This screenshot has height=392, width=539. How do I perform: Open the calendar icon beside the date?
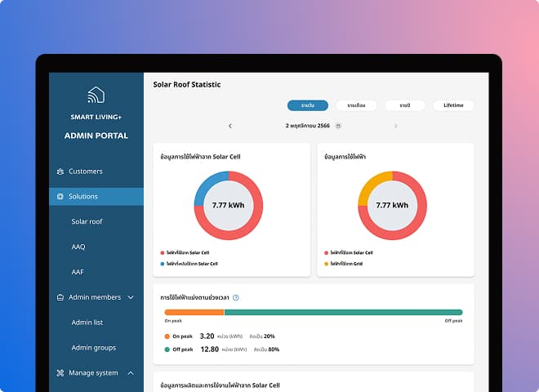(338, 127)
